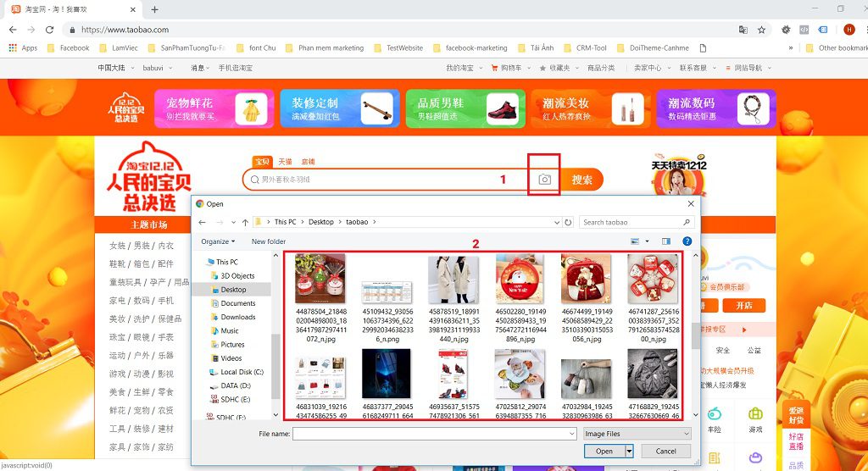Select Downloads in navigation tree

(237, 317)
